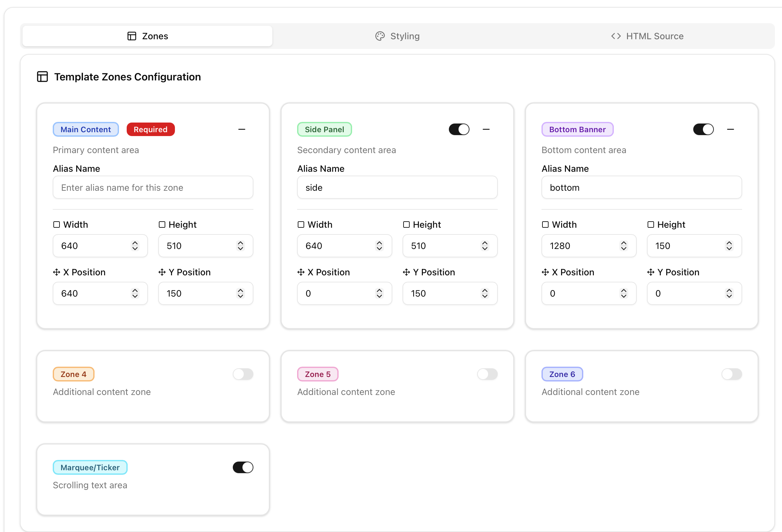Collapse the Bottom Banner zone card
The image size is (782, 532).
click(x=730, y=129)
